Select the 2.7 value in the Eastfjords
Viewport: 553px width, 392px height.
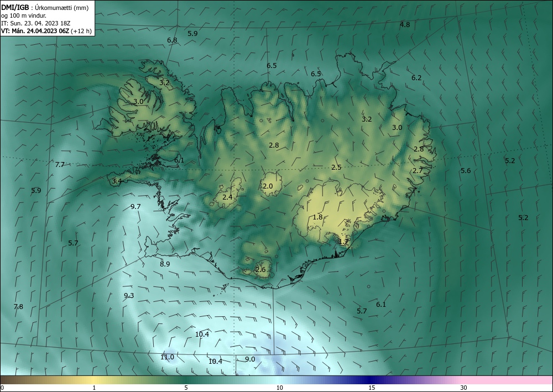pyautogui.click(x=418, y=171)
